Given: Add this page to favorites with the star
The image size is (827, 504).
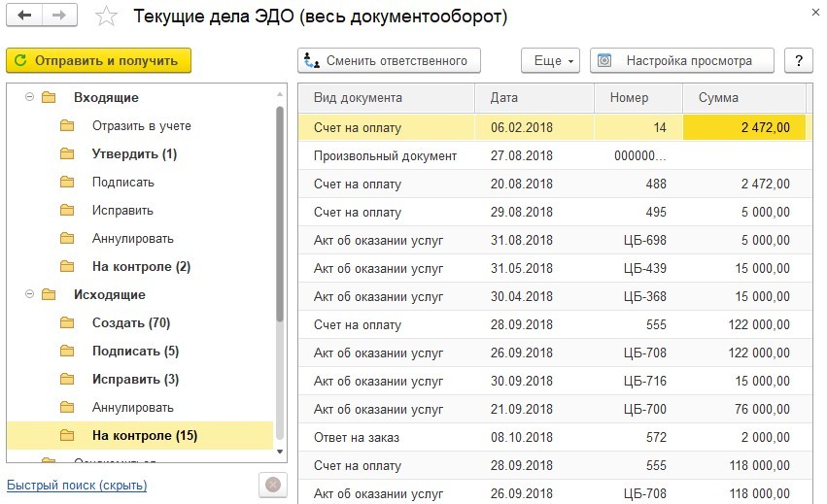Looking at the screenshot, I should pyautogui.click(x=107, y=17).
